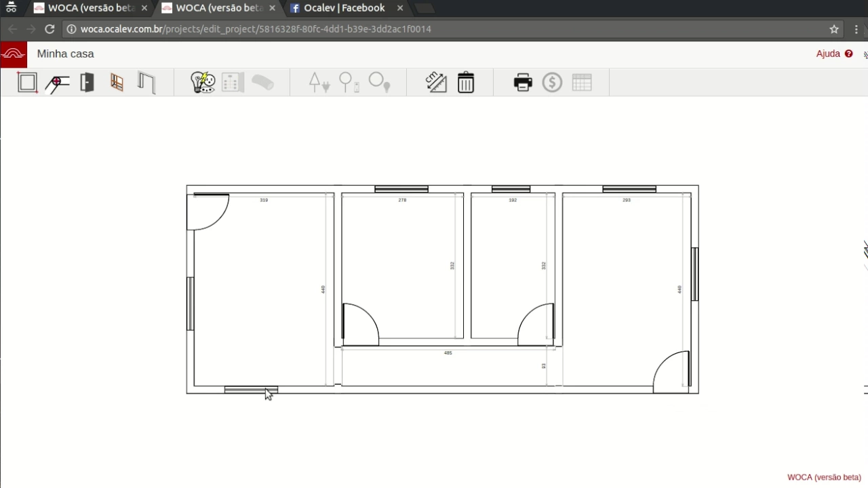Click the grayed circle with lamp icon
Screen dimensions: 868x488
click(x=379, y=83)
